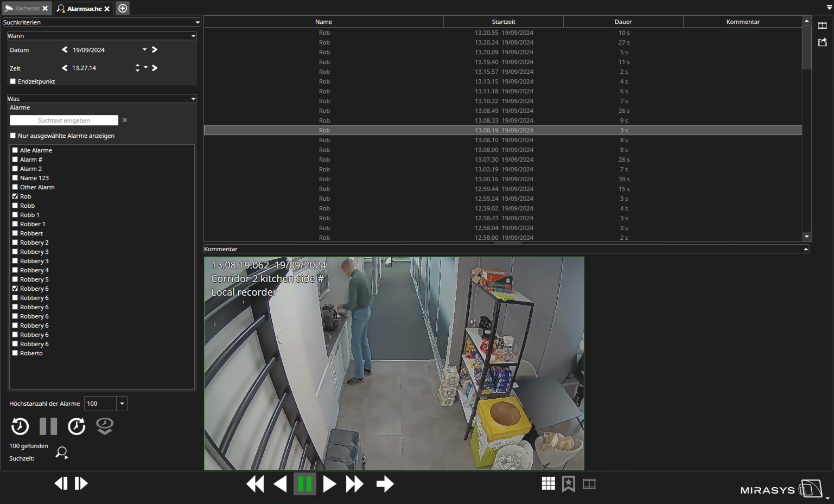
Task: Sort alarm list by Dauer column
Action: (x=623, y=22)
